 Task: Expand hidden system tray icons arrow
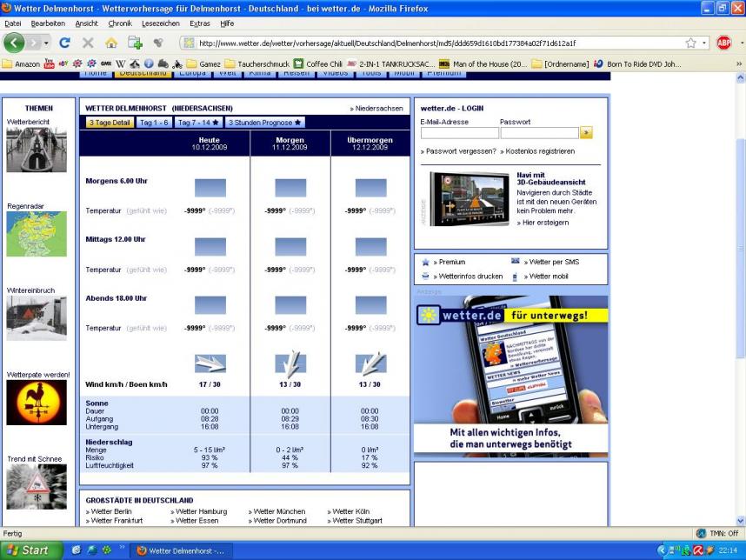[662, 550]
